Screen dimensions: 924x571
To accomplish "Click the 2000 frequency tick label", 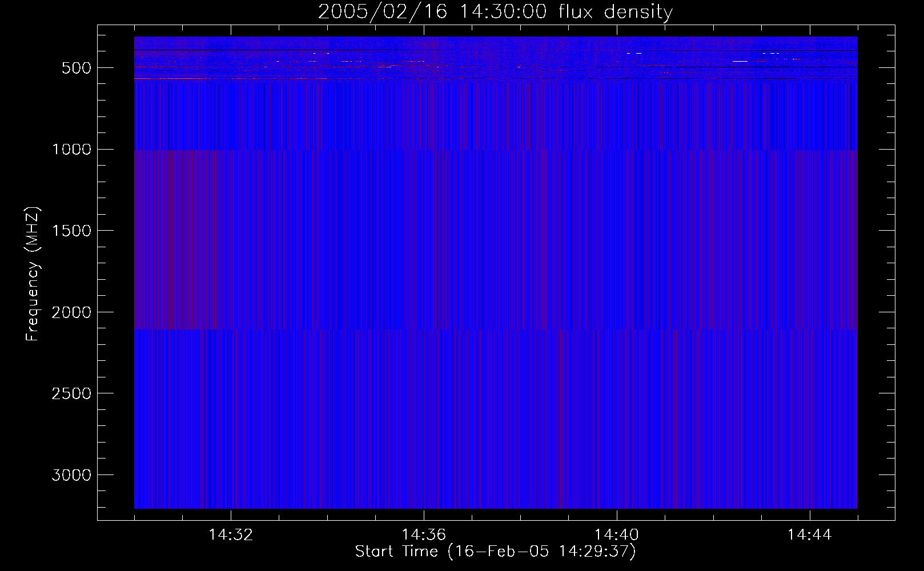I will 71,312.
